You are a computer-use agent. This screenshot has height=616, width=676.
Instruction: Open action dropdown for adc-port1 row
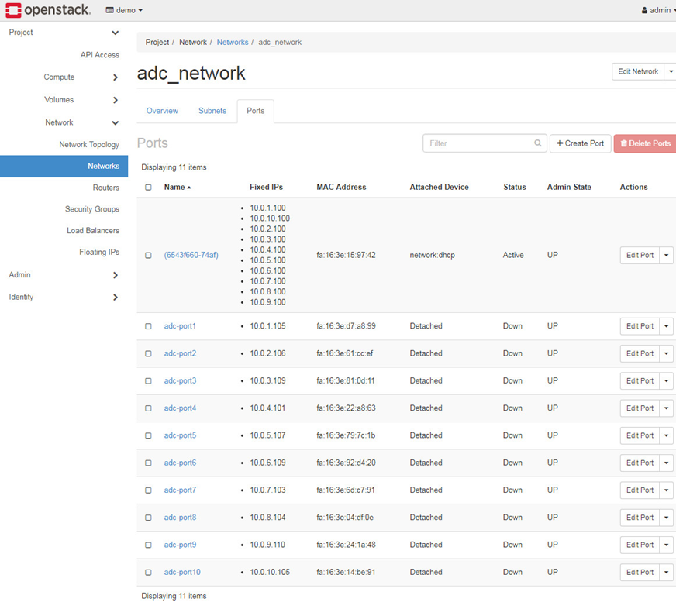click(667, 326)
